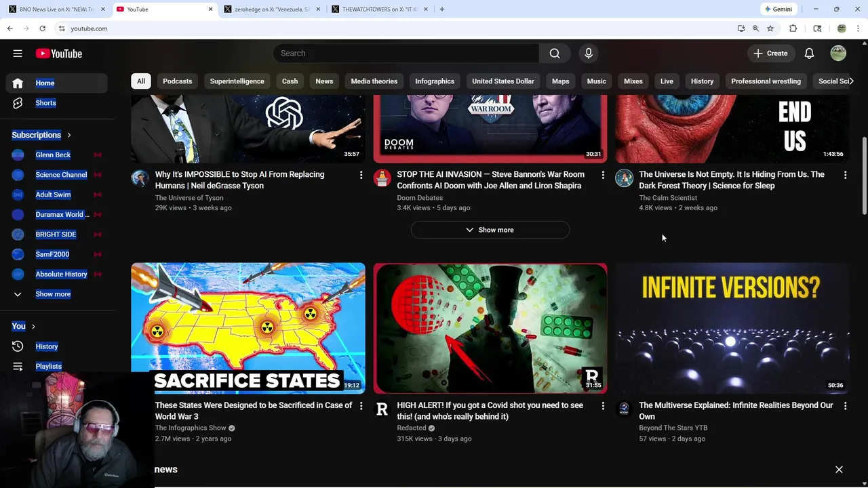This screenshot has width=868, height=488.
Task: Open options for the Neil deGrasse Tyson video
Action: [x=361, y=175]
